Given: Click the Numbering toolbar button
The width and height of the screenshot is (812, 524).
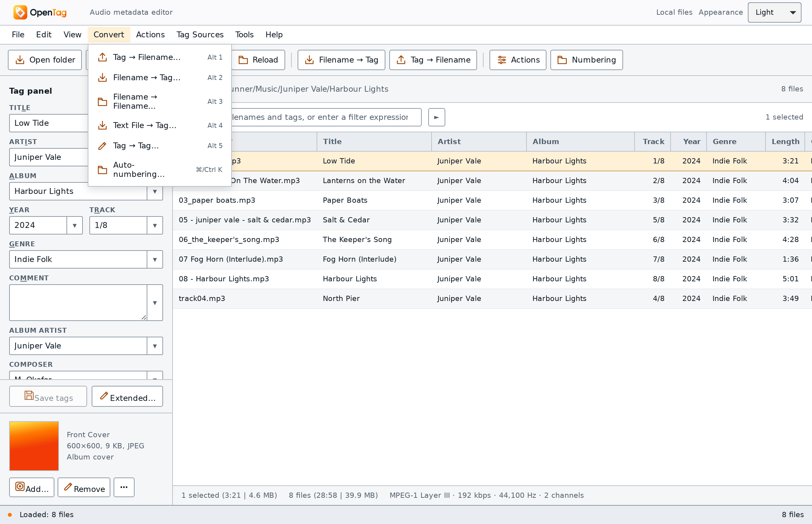Looking at the screenshot, I should (x=586, y=60).
